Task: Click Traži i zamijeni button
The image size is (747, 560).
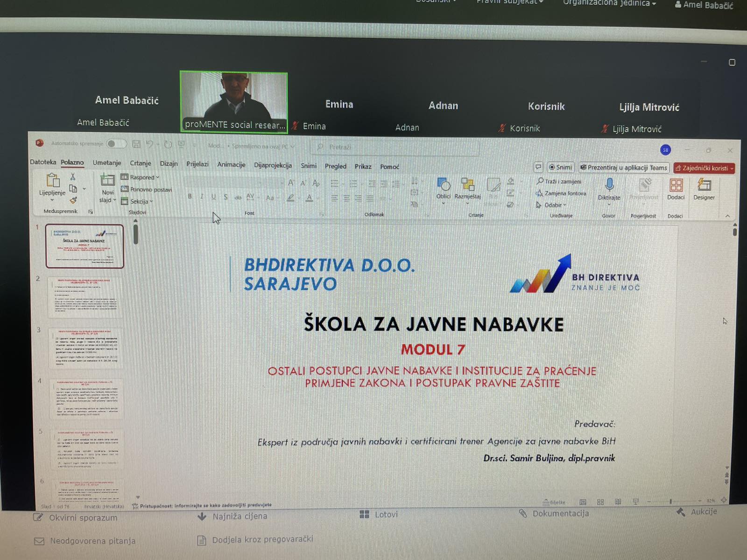Action: click(x=559, y=181)
